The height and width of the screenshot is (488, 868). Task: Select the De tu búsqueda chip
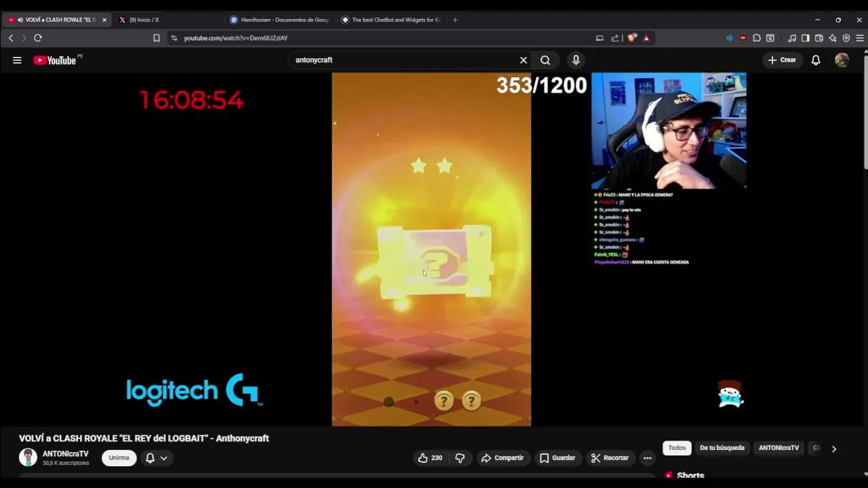722,448
